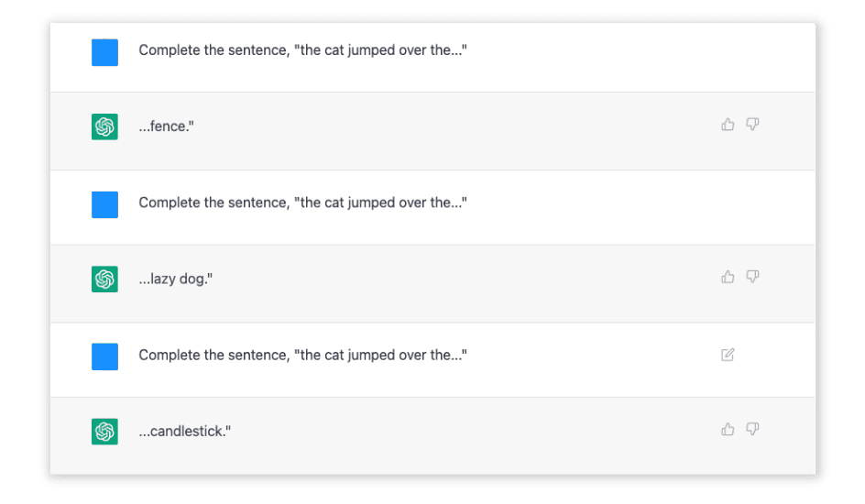
Task: Click the second "Complete the sentence" prompt text
Action: coord(302,203)
